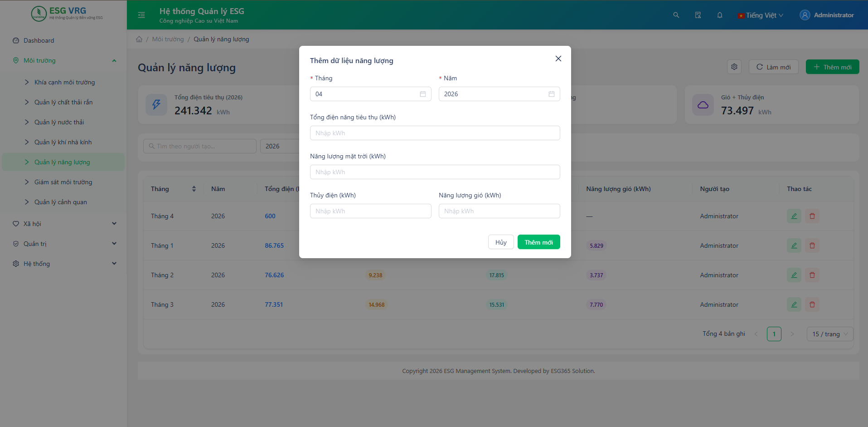The image size is (868, 427).
Task: Go to pagination page 1
Action: (x=774, y=334)
